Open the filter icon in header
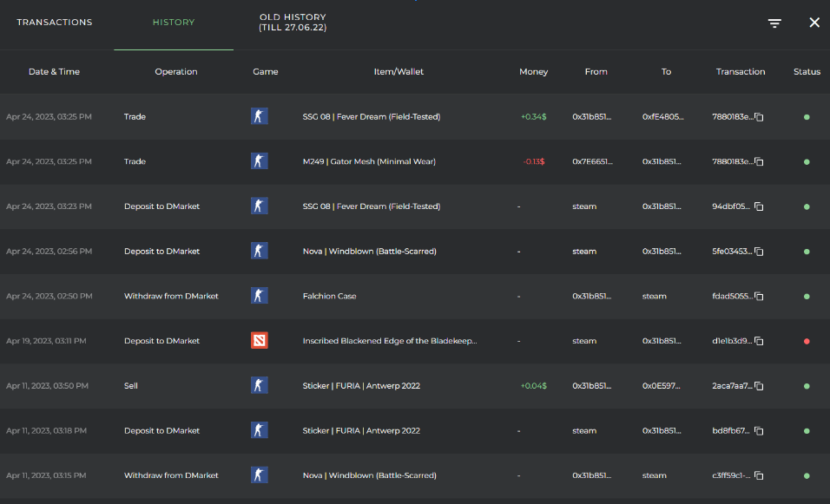Screen dimensions: 830x504 click(x=774, y=23)
